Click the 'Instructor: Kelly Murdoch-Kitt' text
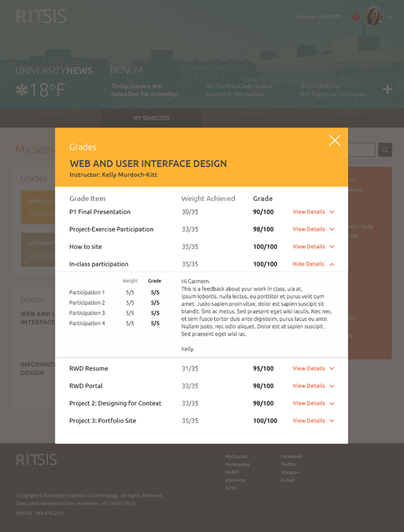This screenshot has height=532, width=404. pos(113,175)
